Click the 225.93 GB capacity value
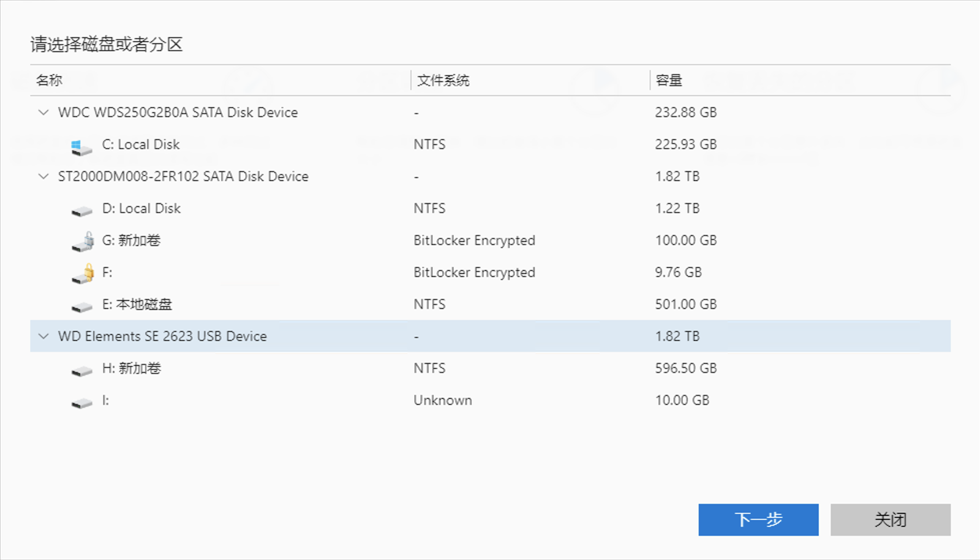This screenshot has height=560, width=980. (686, 144)
